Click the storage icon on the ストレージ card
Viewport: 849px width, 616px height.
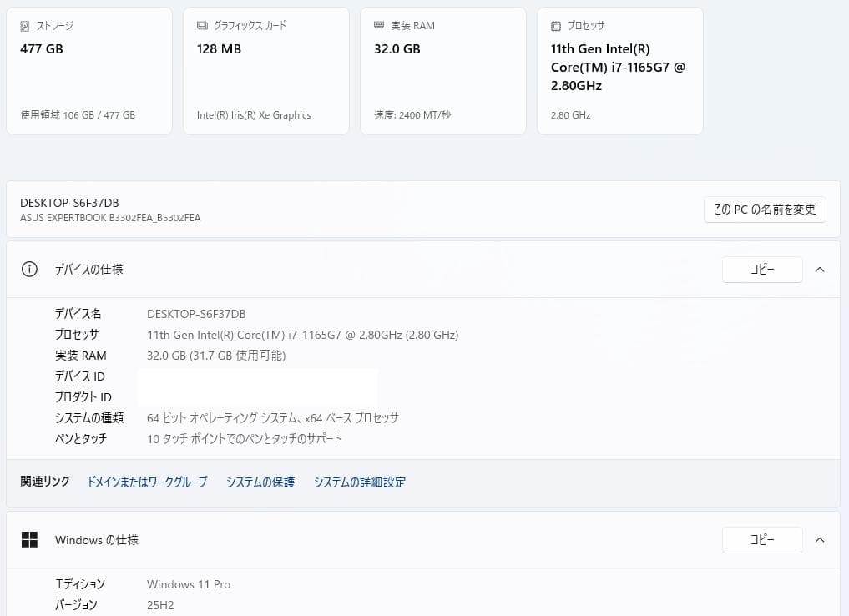click(26, 26)
